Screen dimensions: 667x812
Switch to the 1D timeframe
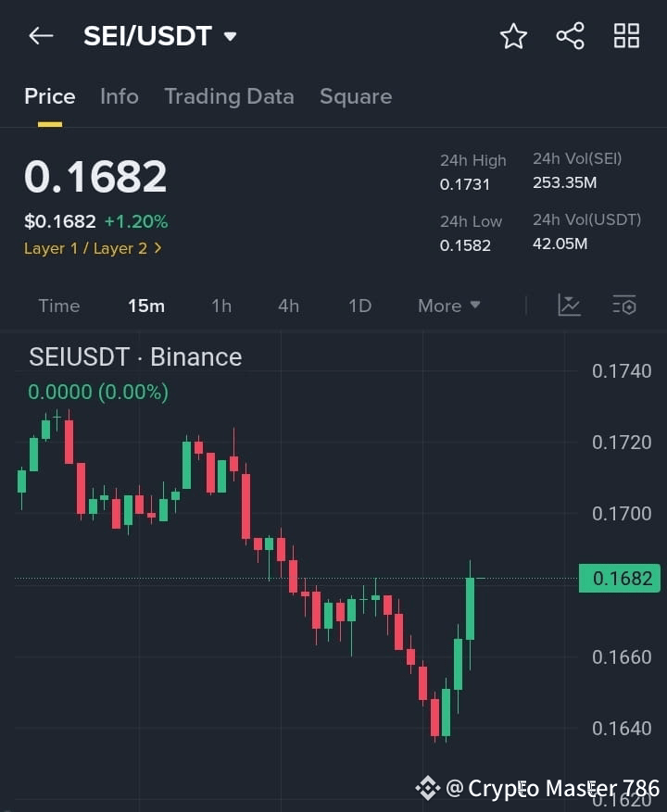tap(359, 306)
